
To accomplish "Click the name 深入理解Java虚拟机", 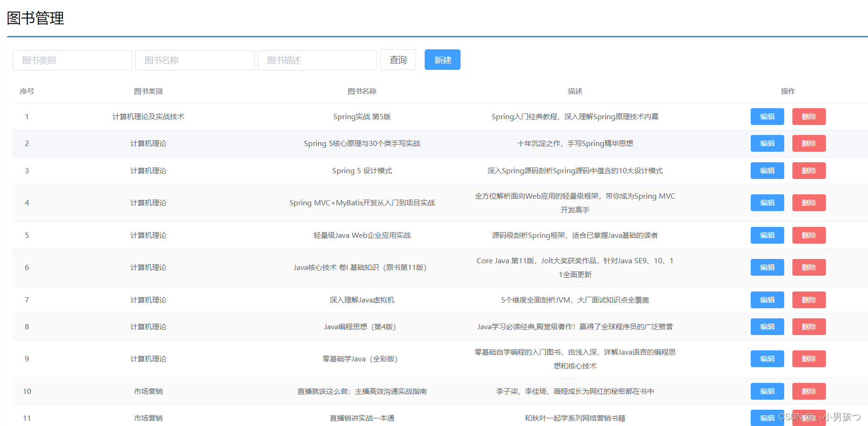I will [362, 300].
